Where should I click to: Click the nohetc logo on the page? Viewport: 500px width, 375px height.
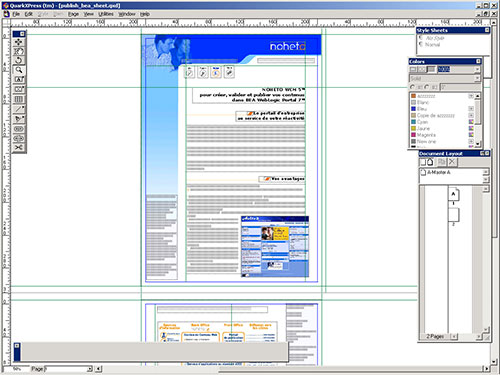coord(287,46)
